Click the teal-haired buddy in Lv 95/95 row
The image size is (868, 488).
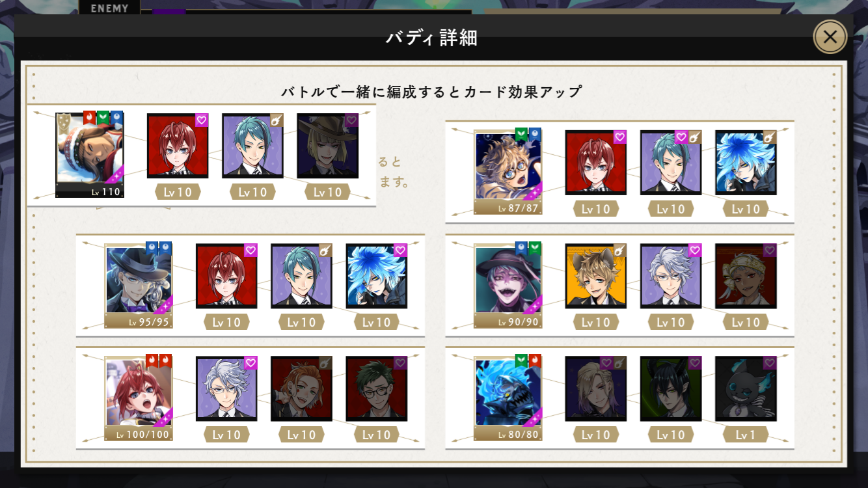coord(301,276)
